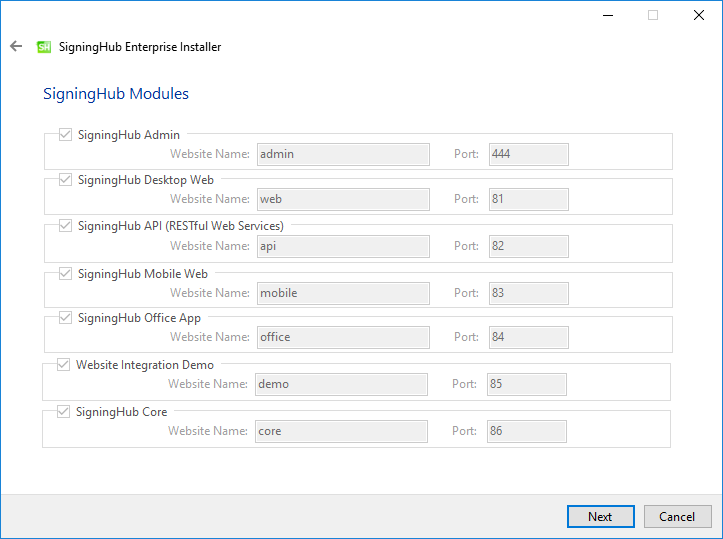The image size is (723, 539).
Task: Click the port 86 field
Action: coord(527,431)
